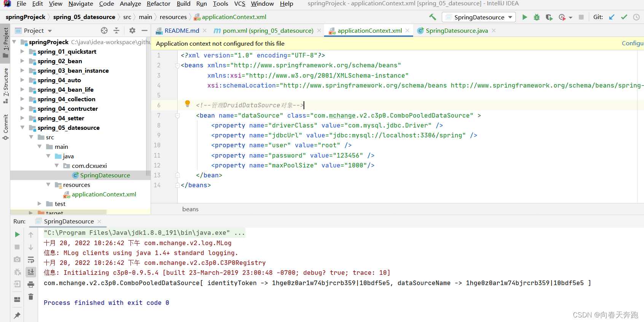Screen dimensions: 644x322
Task: Expand the spring_01_quickstart module
Action: coord(22,51)
